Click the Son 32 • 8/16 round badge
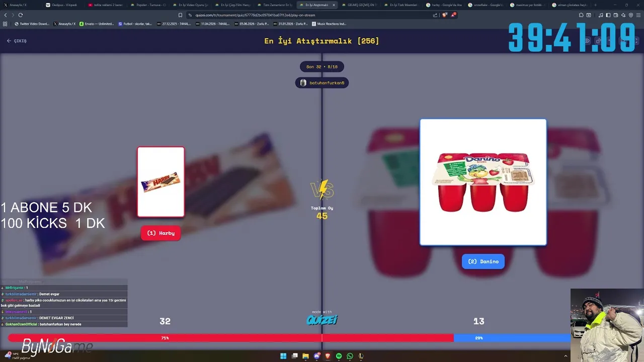This screenshot has width=644, height=362. coord(322,67)
